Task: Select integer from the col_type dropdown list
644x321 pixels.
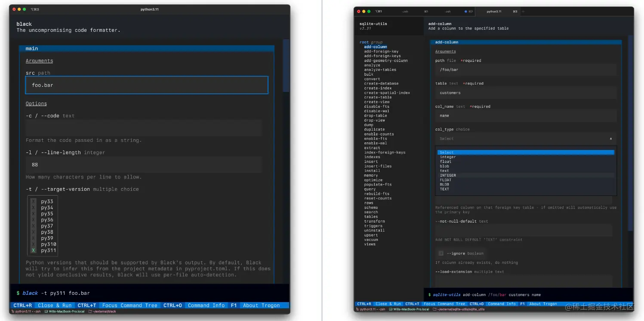Action: coord(448,157)
